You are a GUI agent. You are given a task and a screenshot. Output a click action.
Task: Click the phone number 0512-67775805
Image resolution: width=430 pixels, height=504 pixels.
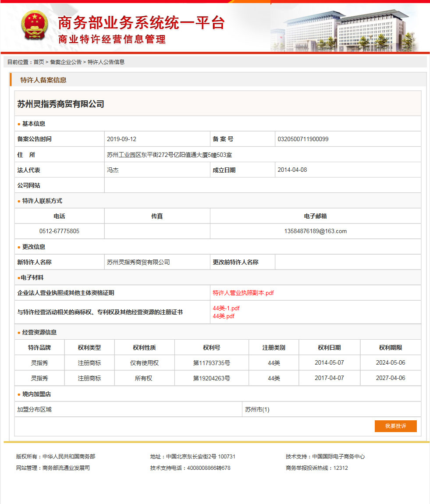[59, 231]
